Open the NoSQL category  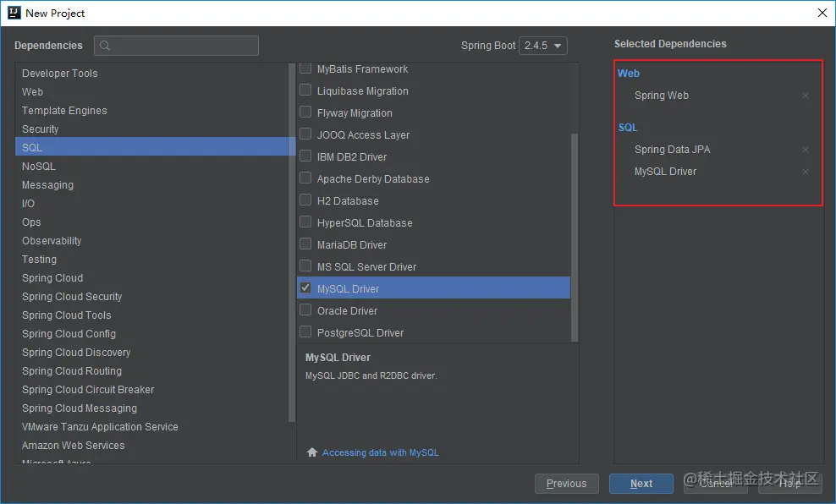point(152,167)
